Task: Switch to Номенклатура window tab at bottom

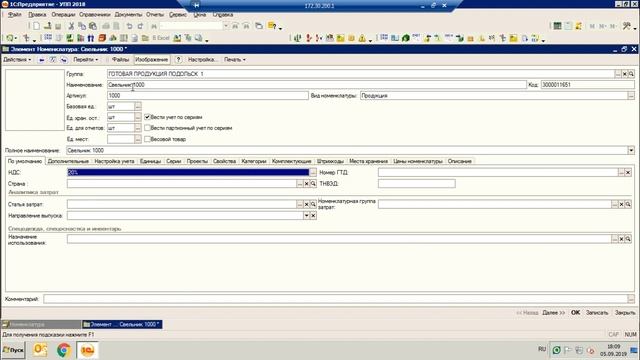Action: tap(41, 324)
